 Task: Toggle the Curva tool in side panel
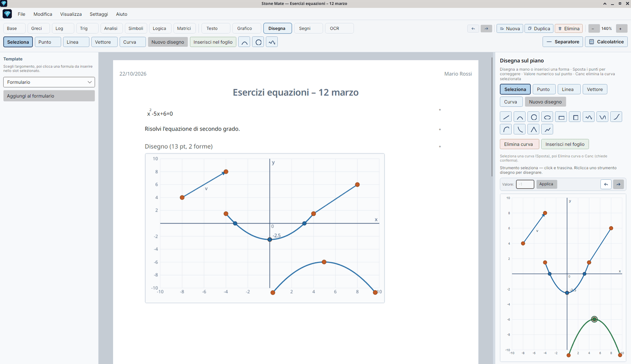coord(511,102)
